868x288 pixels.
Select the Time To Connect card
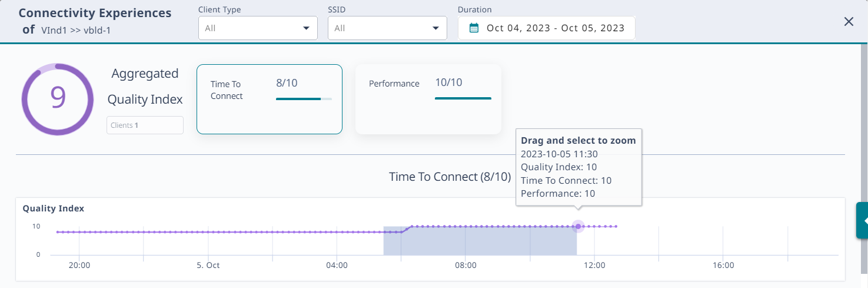269,99
